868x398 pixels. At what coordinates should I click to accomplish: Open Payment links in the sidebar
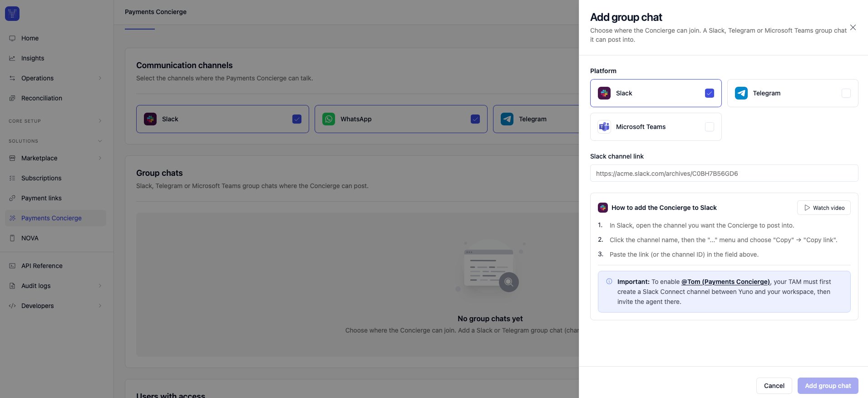pos(55,198)
